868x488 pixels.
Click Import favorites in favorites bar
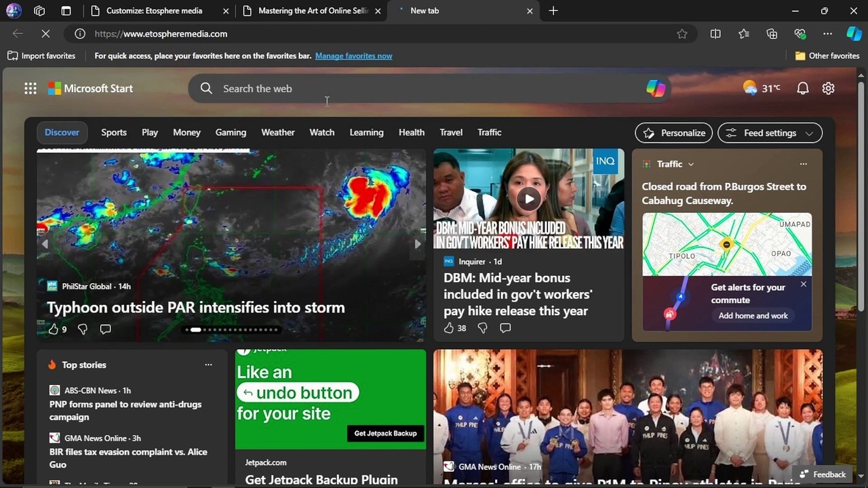(x=41, y=56)
